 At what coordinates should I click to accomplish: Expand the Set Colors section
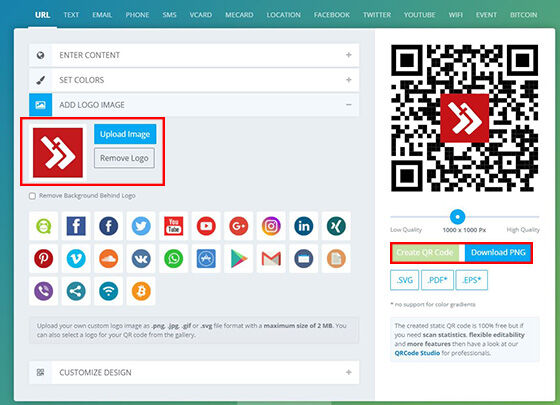(x=194, y=80)
